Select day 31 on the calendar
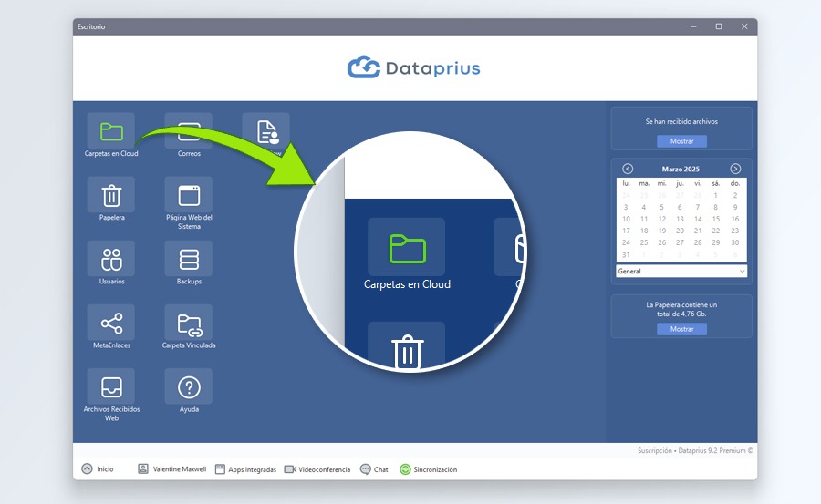This screenshot has width=821, height=504. point(626,255)
